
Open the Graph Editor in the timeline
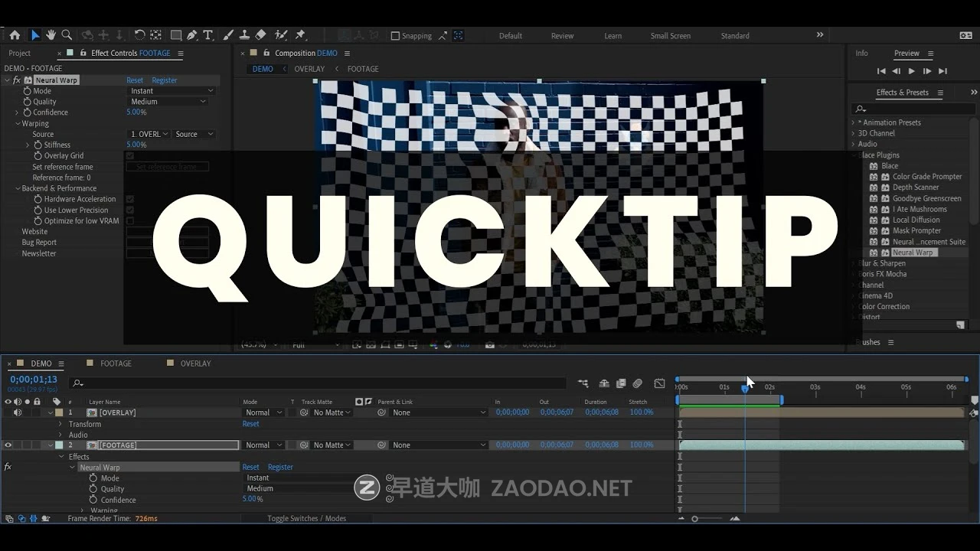pos(659,383)
